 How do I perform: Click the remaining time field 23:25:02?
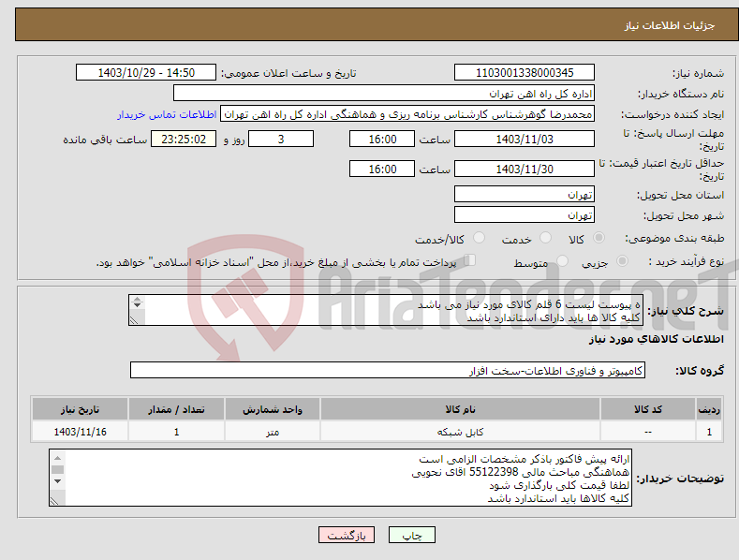[x=184, y=139]
